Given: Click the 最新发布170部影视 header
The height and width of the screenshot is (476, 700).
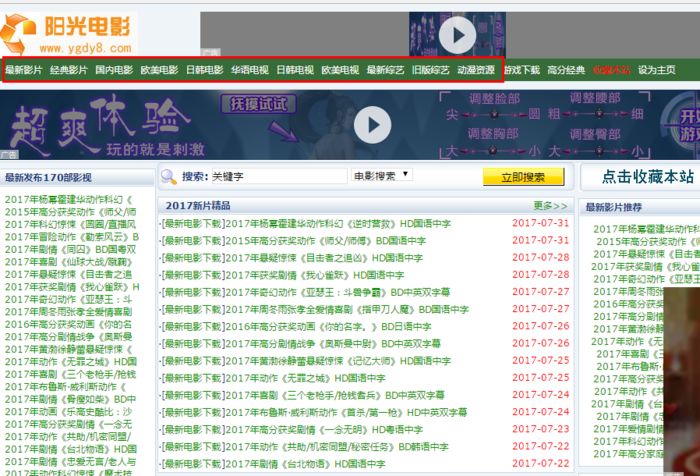Looking at the screenshot, I should coord(48,178).
